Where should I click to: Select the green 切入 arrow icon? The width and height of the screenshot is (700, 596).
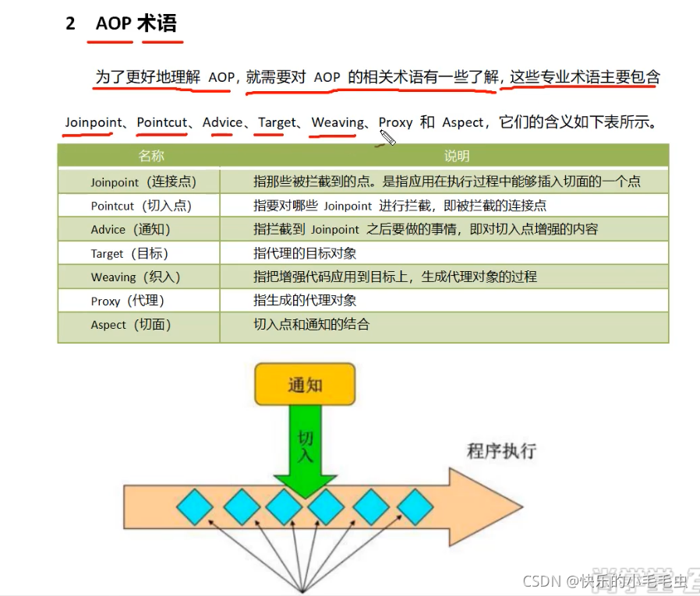point(304,448)
